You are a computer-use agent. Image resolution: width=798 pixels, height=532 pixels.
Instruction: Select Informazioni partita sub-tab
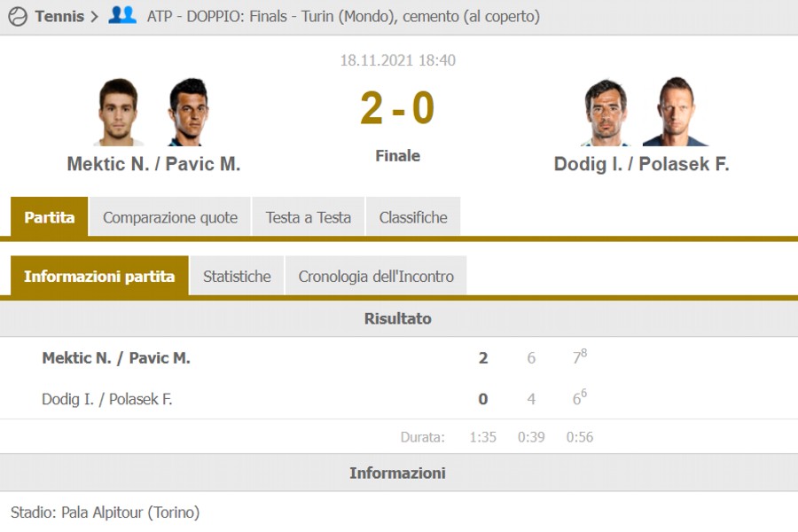99,276
